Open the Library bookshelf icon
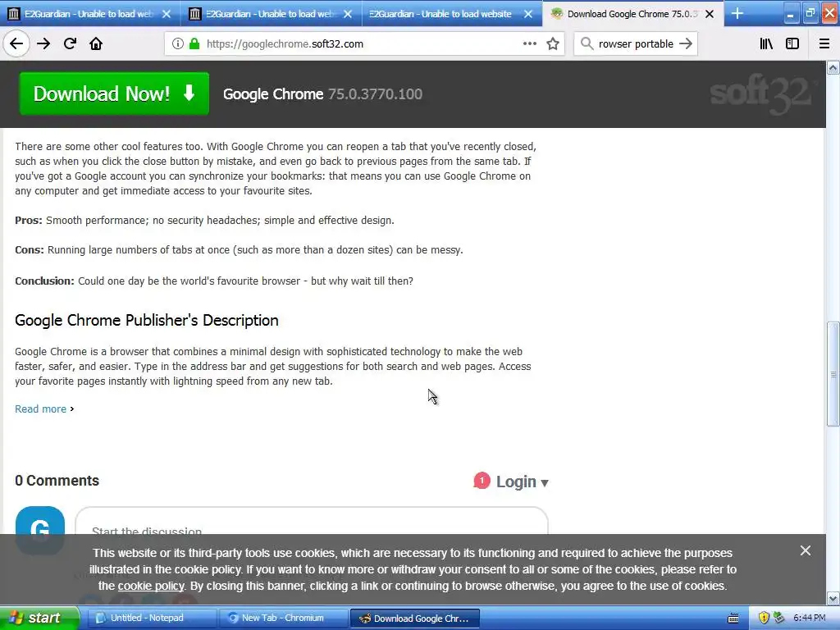This screenshot has width=840, height=630. [766, 44]
